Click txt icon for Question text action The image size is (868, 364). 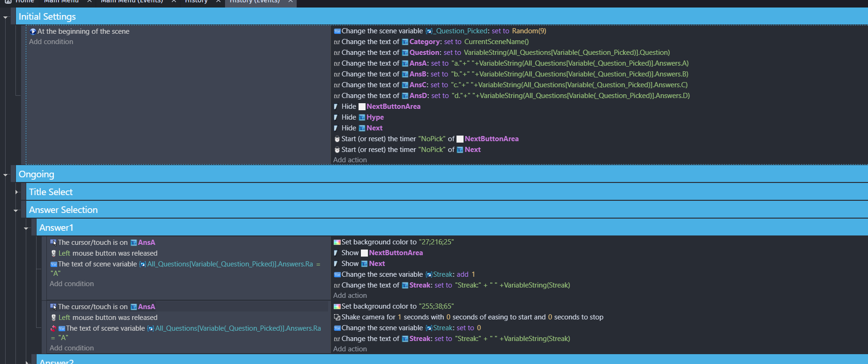[337, 53]
